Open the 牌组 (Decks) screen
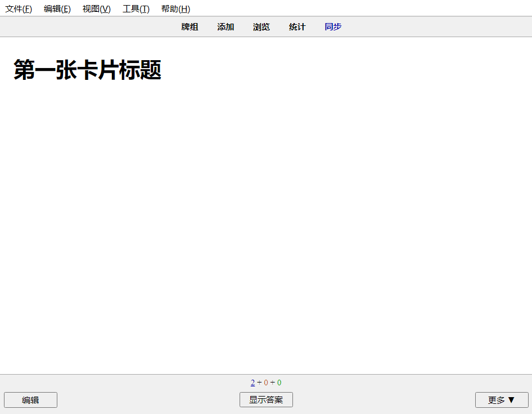The width and height of the screenshot is (532, 414). point(190,26)
